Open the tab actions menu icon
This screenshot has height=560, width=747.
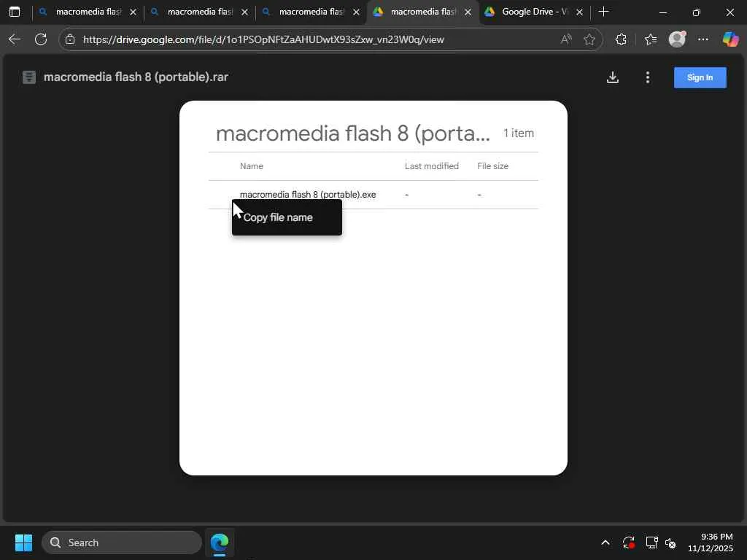point(15,12)
